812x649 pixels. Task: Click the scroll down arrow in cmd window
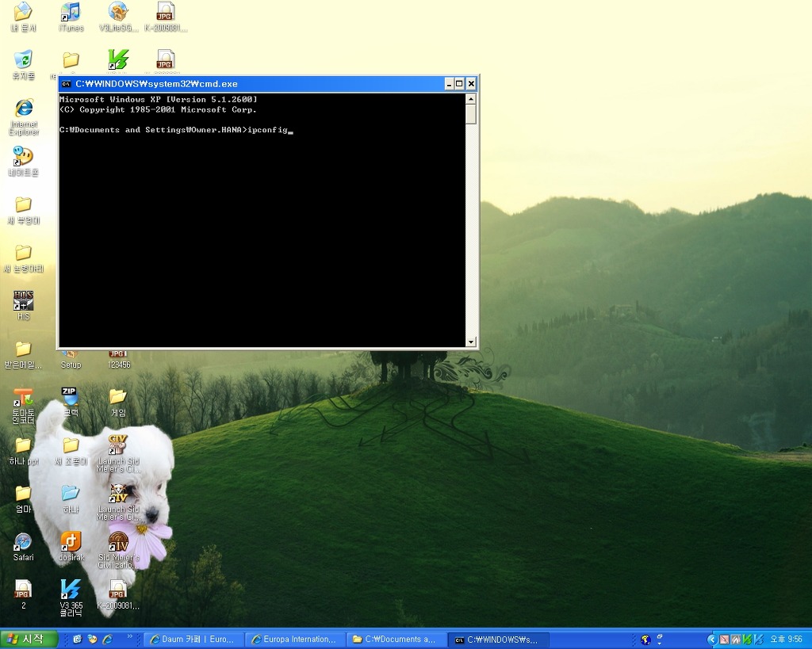click(x=471, y=342)
